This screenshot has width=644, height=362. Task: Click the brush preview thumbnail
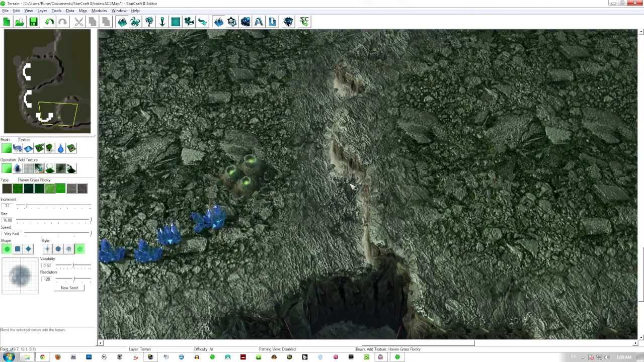pos(20,276)
